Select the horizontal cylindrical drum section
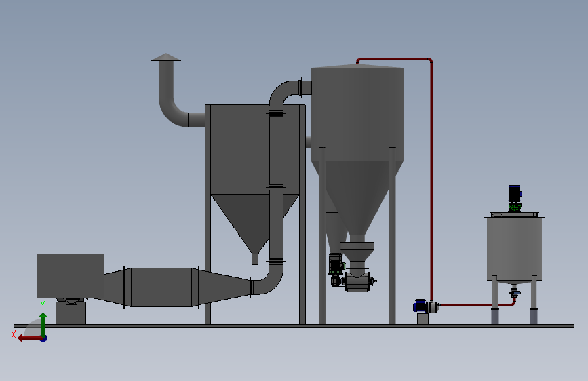Viewport: 588px width, 381px height. pyautogui.click(x=161, y=287)
